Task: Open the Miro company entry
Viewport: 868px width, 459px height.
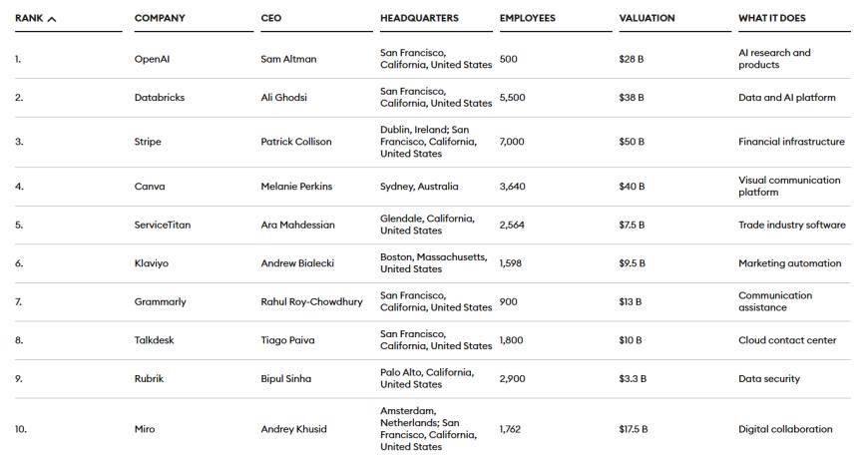Action: click(145, 429)
